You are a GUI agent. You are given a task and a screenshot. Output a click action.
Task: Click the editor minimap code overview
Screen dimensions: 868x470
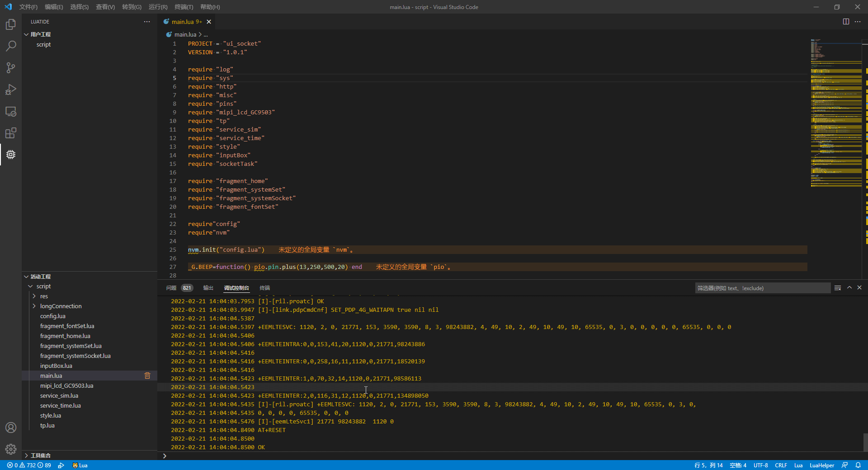(x=836, y=113)
